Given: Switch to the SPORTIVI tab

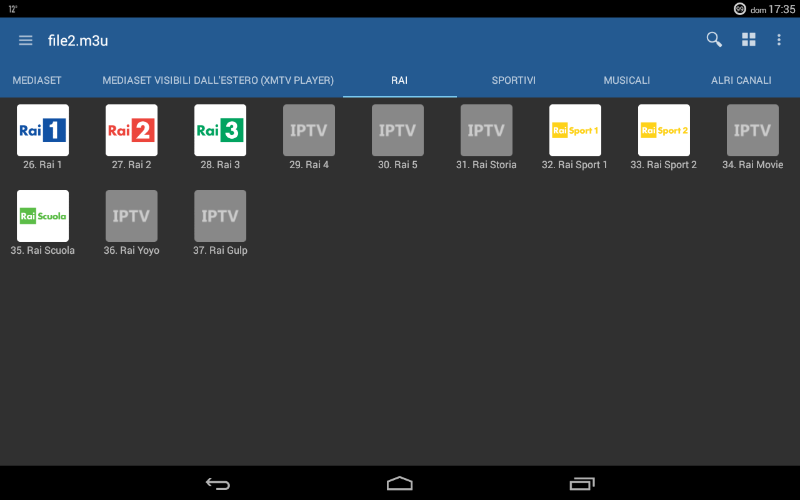Looking at the screenshot, I should [x=514, y=80].
